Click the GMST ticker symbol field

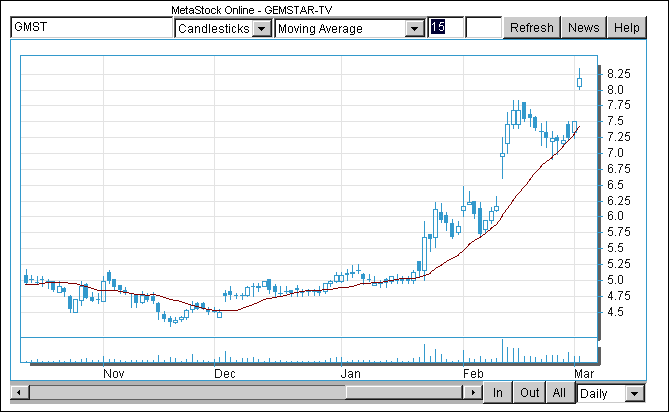pos(91,28)
